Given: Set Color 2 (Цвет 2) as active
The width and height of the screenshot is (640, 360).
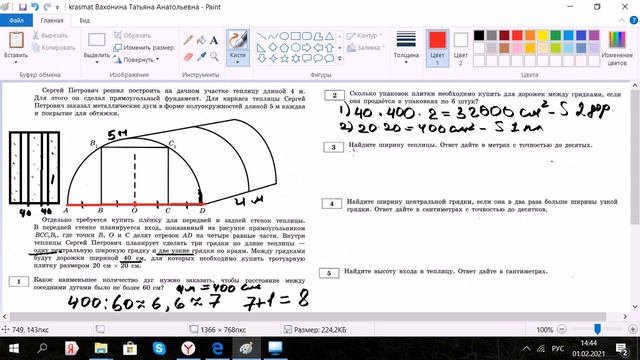Looking at the screenshot, I should point(460,48).
